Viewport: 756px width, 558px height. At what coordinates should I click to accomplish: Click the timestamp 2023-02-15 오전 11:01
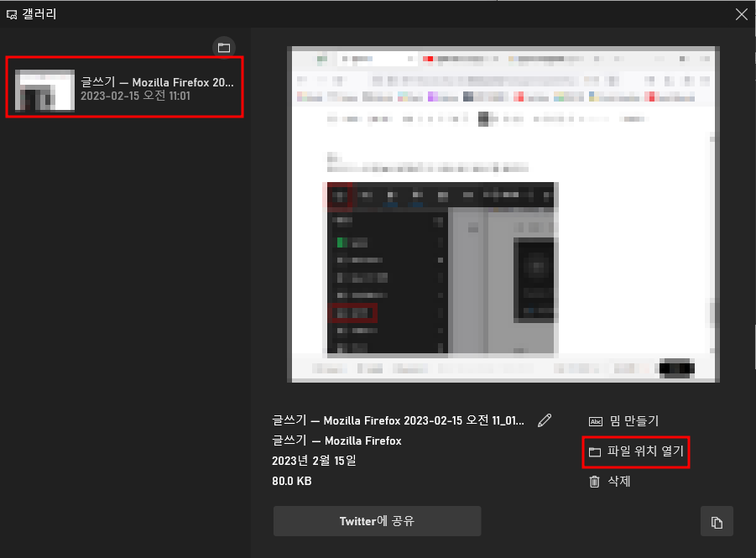[135, 96]
